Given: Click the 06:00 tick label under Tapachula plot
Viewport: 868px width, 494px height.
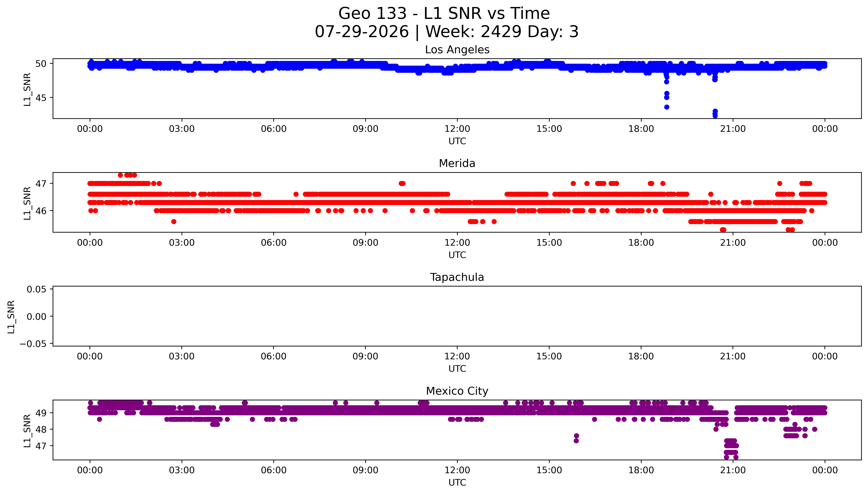Looking at the screenshot, I should (274, 357).
